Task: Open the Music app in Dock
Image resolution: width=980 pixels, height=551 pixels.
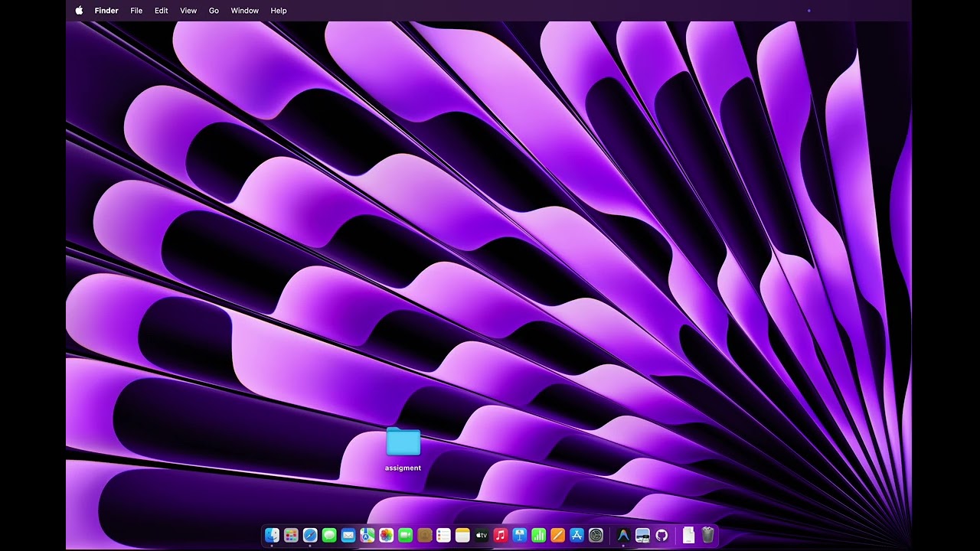Action: pyautogui.click(x=501, y=535)
